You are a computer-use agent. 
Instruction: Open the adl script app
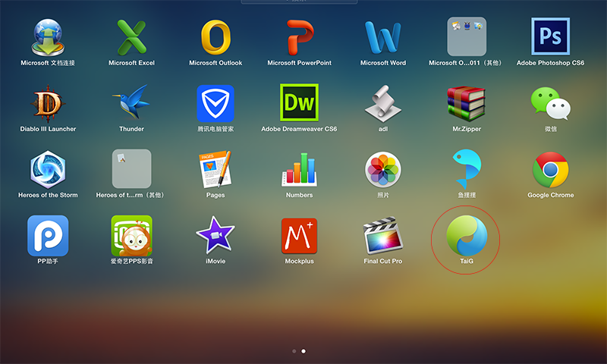click(383, 104)
